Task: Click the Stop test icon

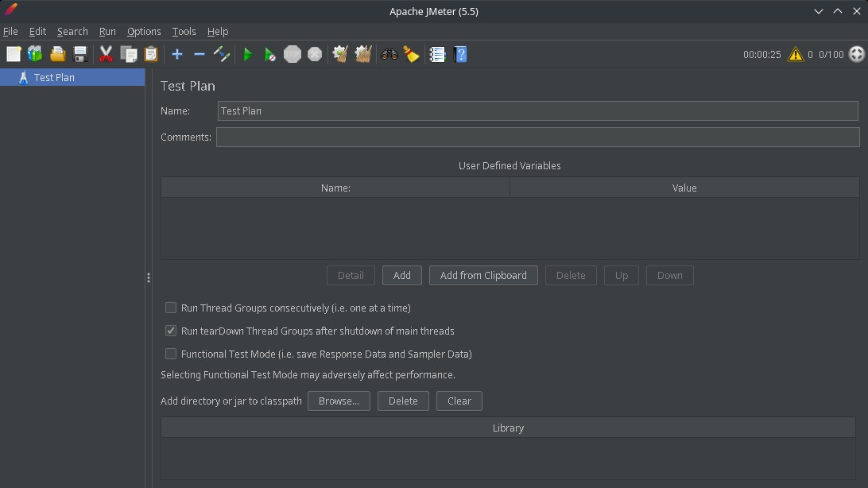Action: [293, 54]
